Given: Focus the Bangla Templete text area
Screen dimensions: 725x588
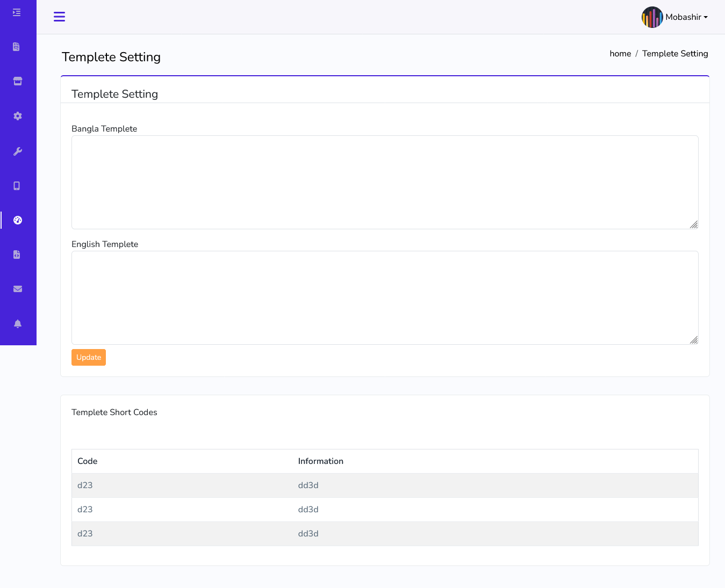Looking at the screenshot, I should coord(384,182).
